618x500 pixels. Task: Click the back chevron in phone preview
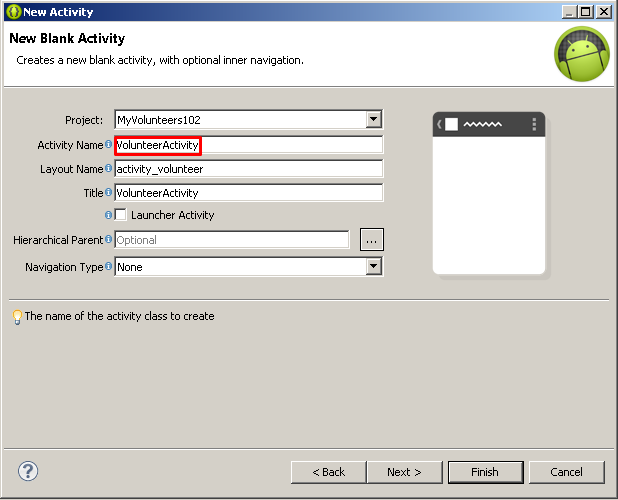click(x=439, y=125)
